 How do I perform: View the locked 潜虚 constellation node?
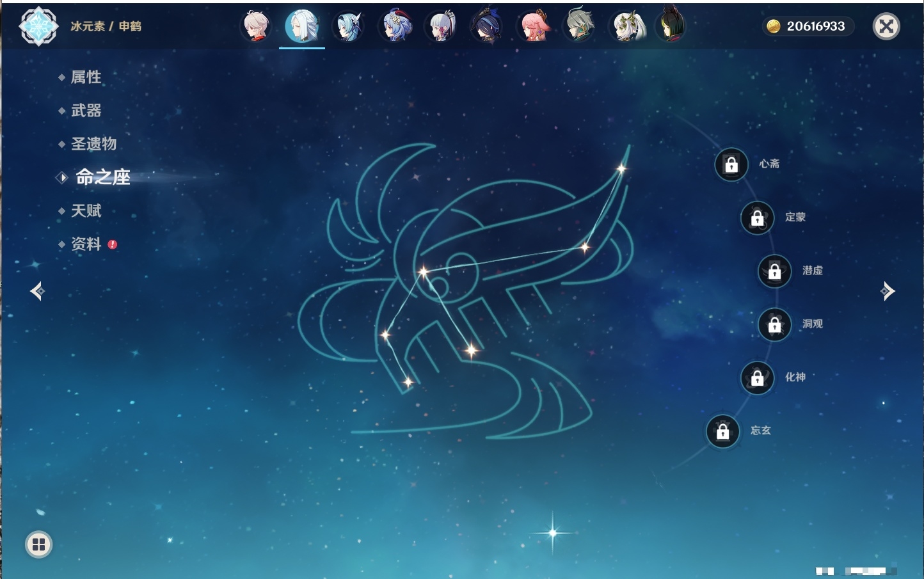point(775,271)
